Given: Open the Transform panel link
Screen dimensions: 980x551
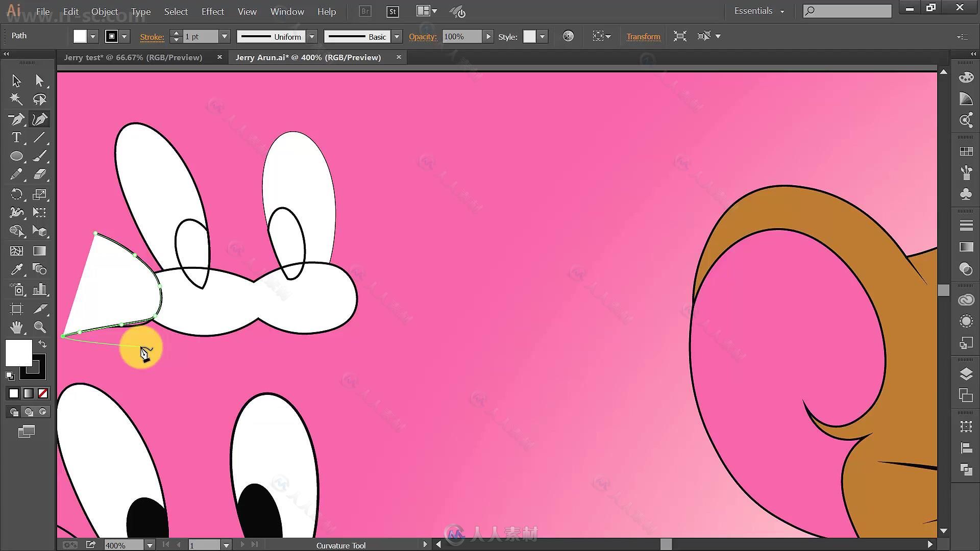Looking at the screenshot, I should click(643, 36).
